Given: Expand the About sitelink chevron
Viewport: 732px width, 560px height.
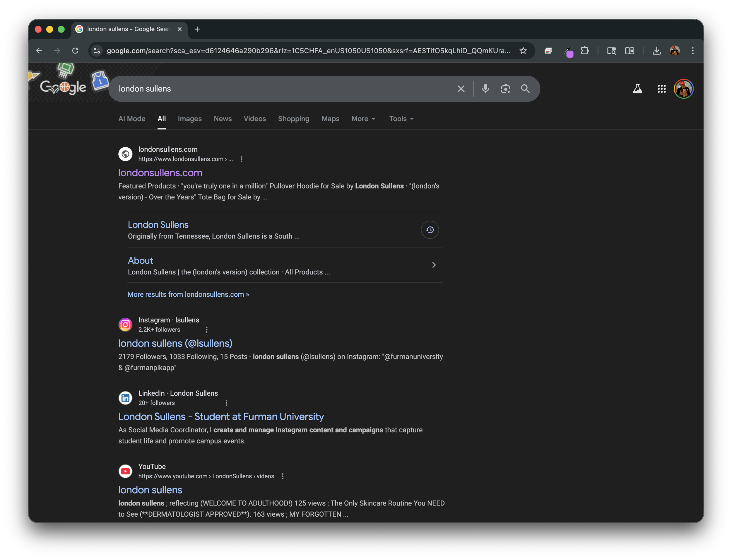Looking at the screenshot, I should (x=434, y=265).
